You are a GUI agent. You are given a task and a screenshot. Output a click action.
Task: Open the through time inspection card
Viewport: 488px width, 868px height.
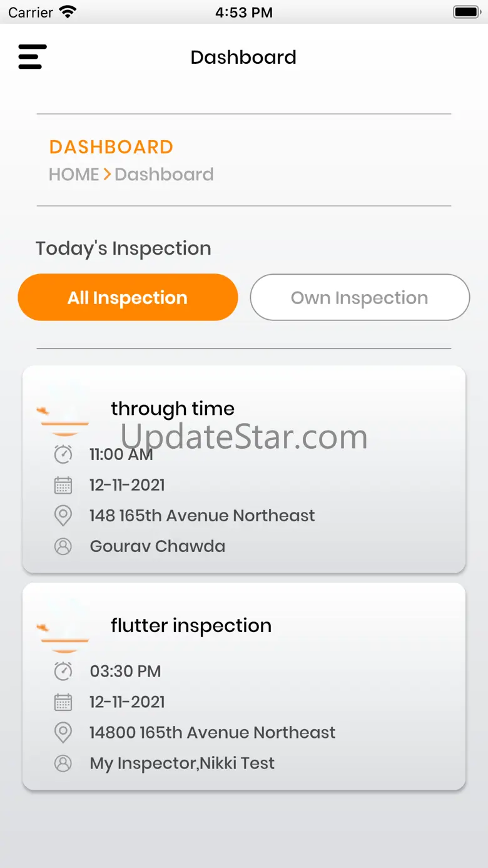(x=244, y=469)
